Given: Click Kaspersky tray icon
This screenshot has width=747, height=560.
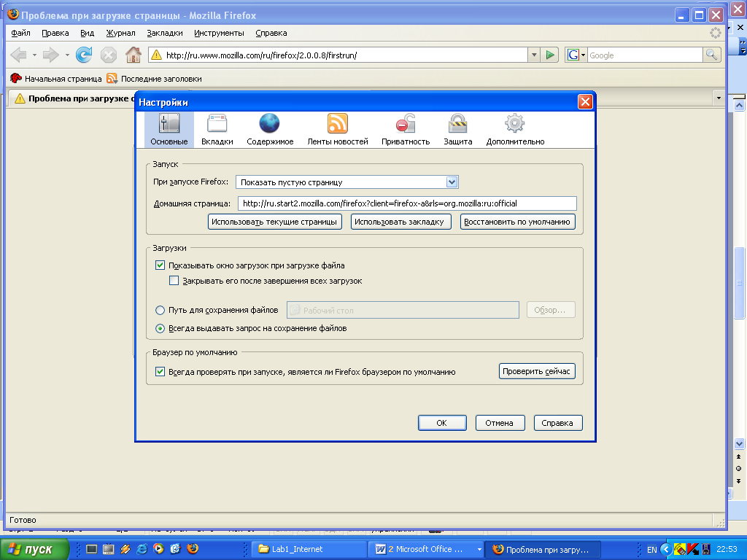Looking at the screenshot, I should click(693, 549).
